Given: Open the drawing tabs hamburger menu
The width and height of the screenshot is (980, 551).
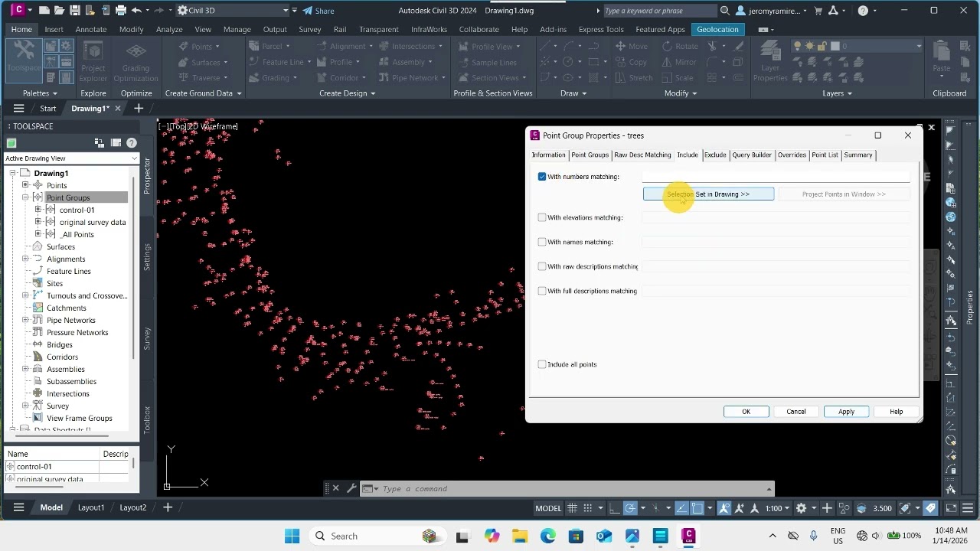Looking at the screenshot, I should pyautogui.click(x=19, y=108).
